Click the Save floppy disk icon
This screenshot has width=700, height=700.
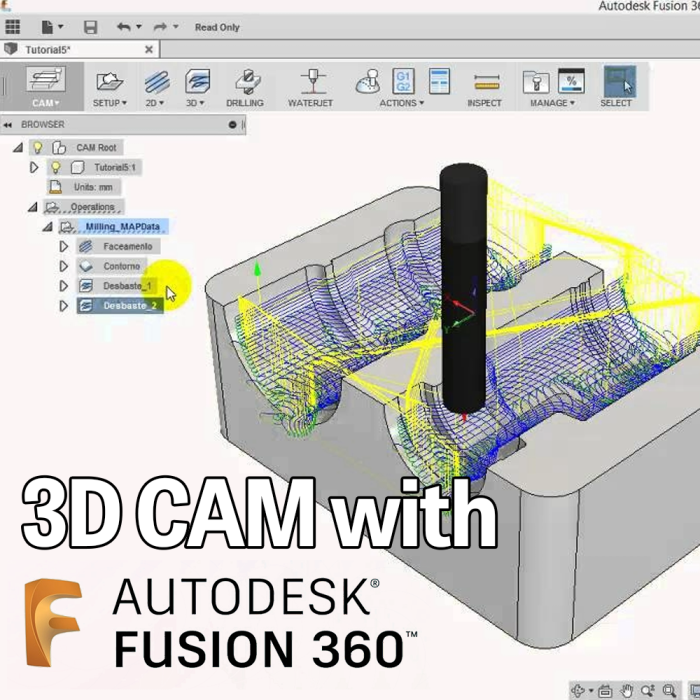click(x=91, y=27)
